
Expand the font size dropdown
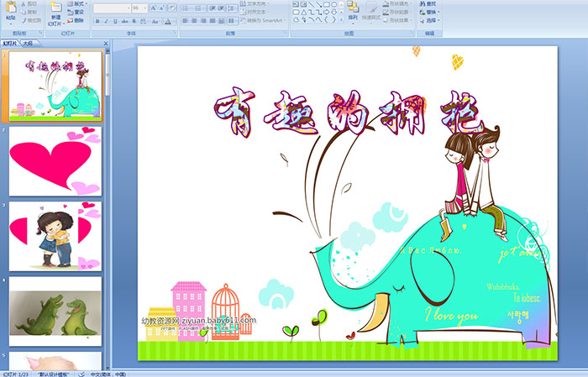click(x=144, y=8)
